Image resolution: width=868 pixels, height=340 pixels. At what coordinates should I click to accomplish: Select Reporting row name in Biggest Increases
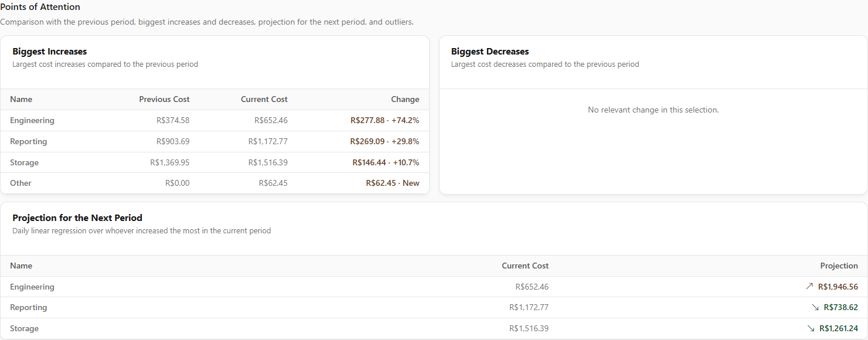point(28,141)
